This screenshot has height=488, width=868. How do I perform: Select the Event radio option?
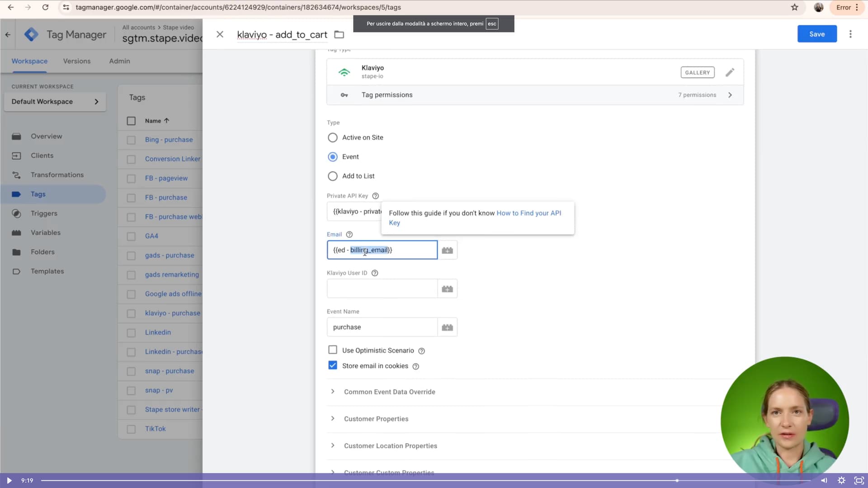point(333,157)
